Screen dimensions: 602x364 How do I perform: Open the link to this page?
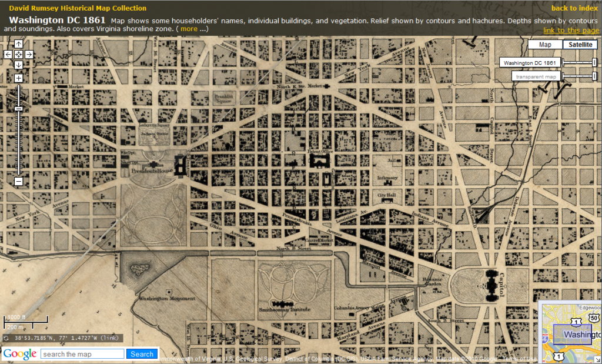(x=571, y=31)
